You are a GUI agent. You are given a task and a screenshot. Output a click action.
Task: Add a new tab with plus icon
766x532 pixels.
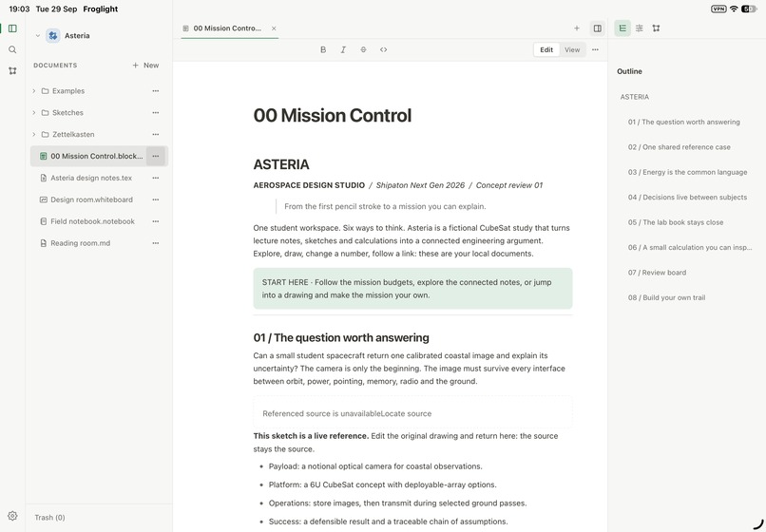click(x=577, y=28)
